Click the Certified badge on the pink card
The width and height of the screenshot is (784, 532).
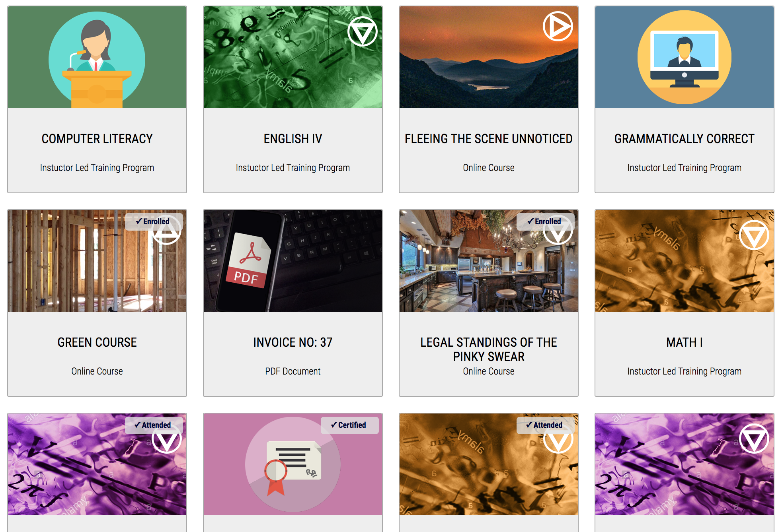[349, 425]
